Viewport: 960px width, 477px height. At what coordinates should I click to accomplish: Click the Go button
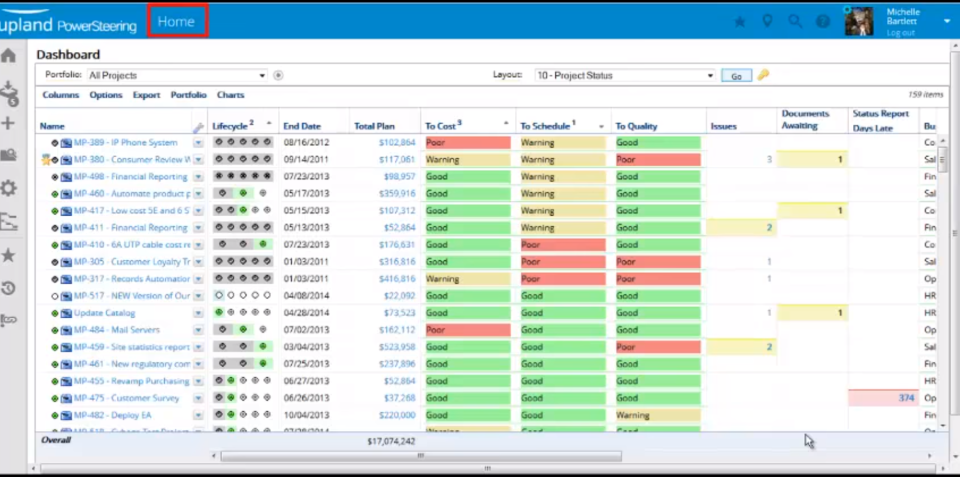(x=737, y=76)
